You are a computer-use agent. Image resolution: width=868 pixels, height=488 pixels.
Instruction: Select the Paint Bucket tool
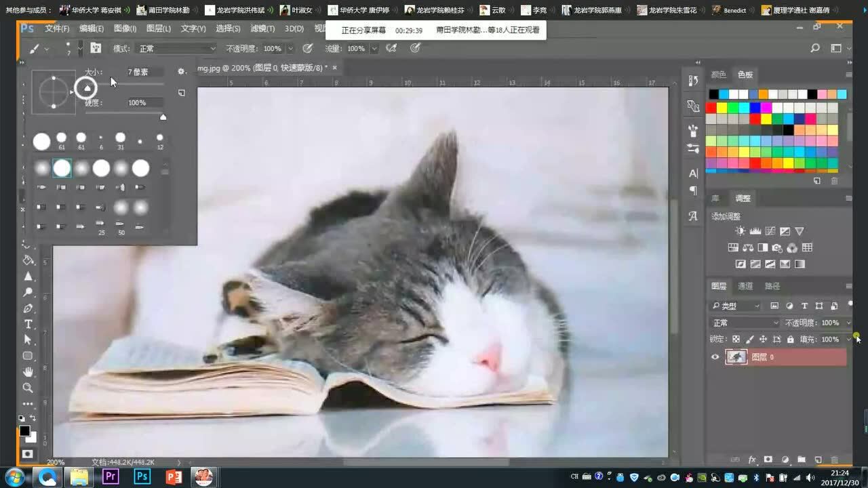pyautogui.click(x=28, y=260)
